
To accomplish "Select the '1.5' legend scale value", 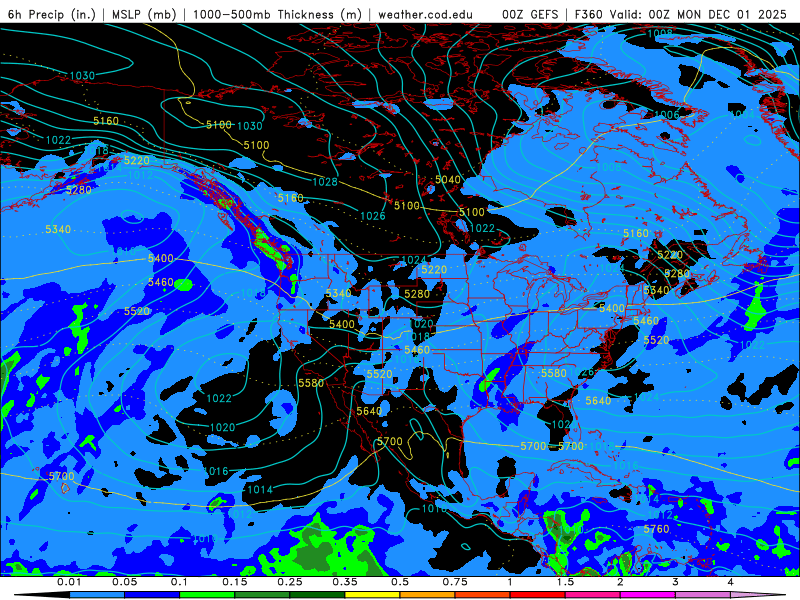I will [x=565, y=582].
